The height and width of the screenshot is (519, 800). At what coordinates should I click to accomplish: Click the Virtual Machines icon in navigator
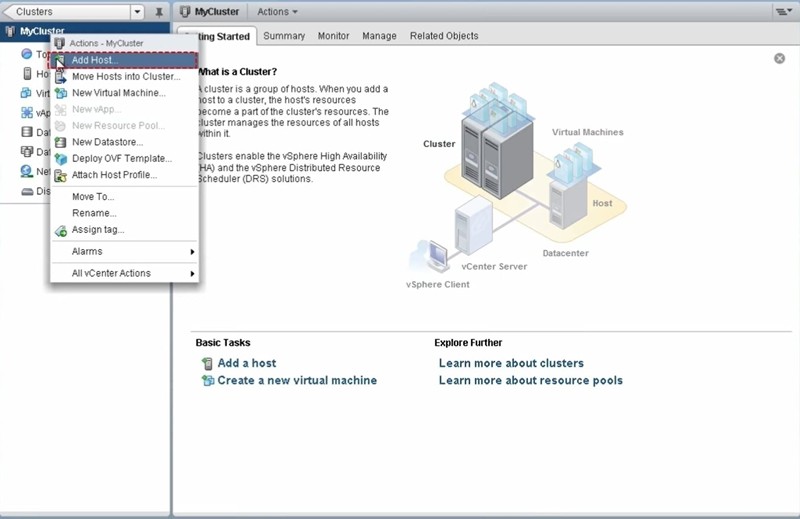[26, 93]
